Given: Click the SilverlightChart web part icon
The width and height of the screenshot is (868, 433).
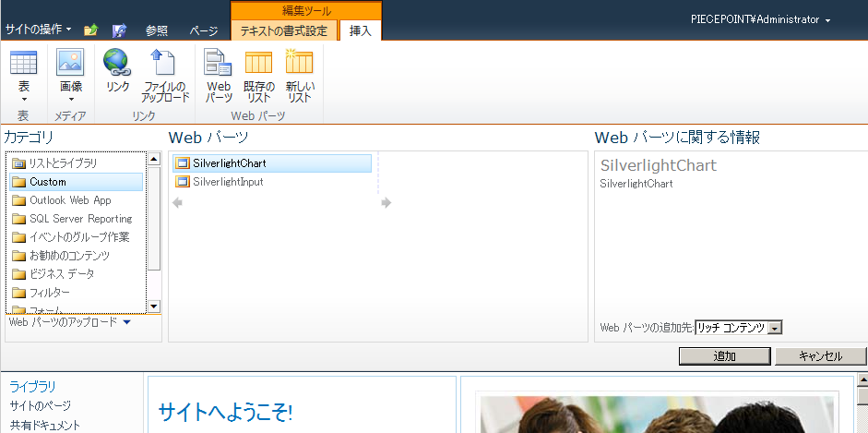Looking at the screenshot, I should coord(182,163).
